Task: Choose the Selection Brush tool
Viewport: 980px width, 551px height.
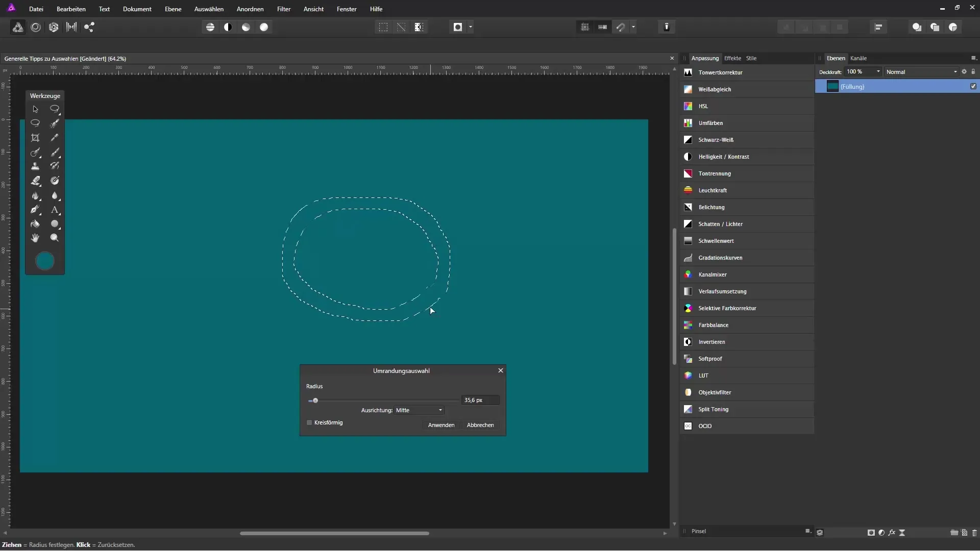Action: point(55,123)
